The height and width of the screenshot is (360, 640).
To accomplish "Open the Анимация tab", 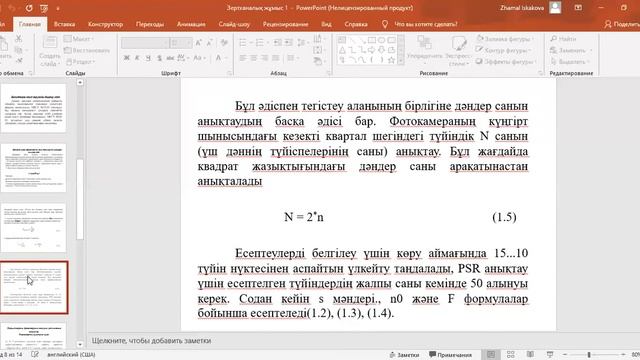I will click(191, 24).
